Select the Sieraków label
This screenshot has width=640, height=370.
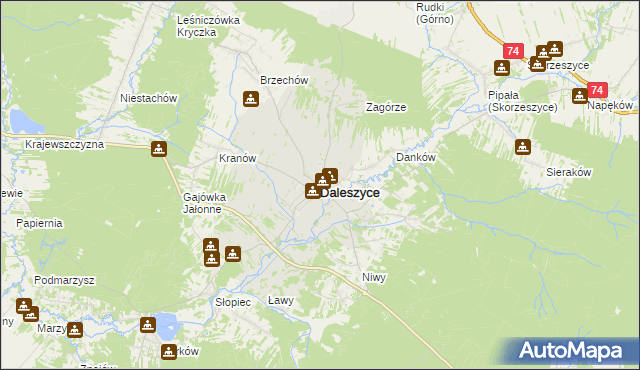pyautogui.click(x=569, y=172)
